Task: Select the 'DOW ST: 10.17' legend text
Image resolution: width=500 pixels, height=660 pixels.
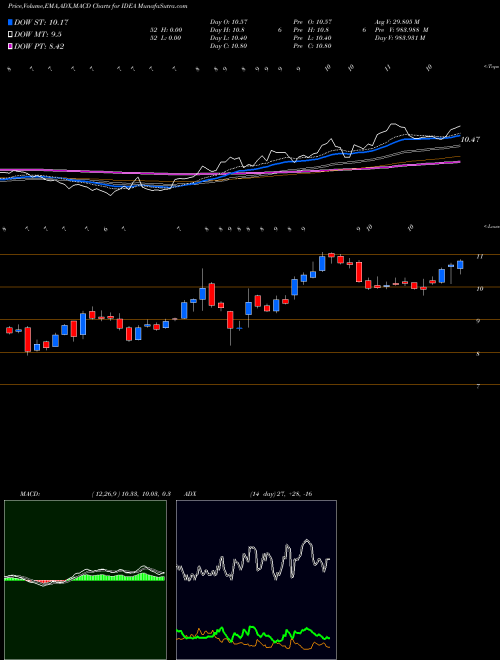Action: pyautogui.click(x=41, y=22)
